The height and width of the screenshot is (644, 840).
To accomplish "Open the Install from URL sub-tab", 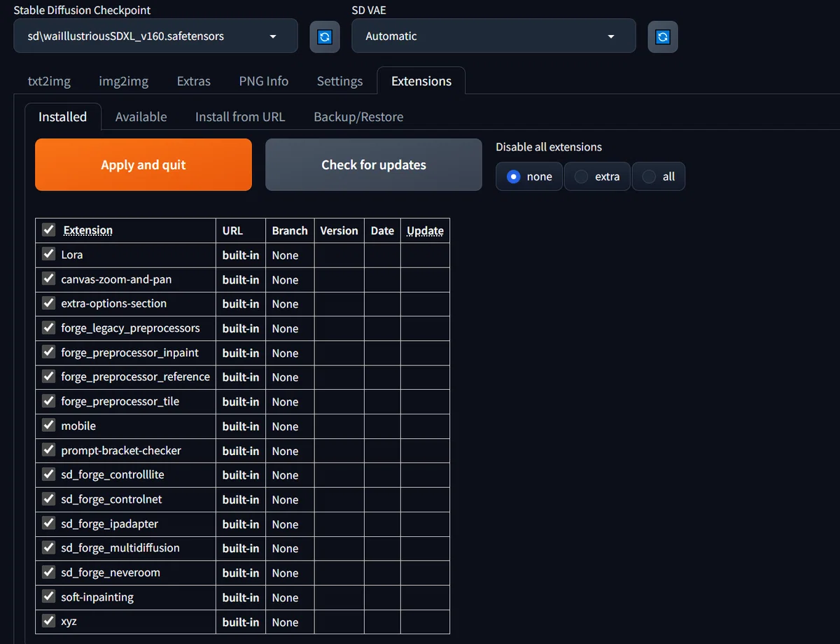I will point(240,117).
